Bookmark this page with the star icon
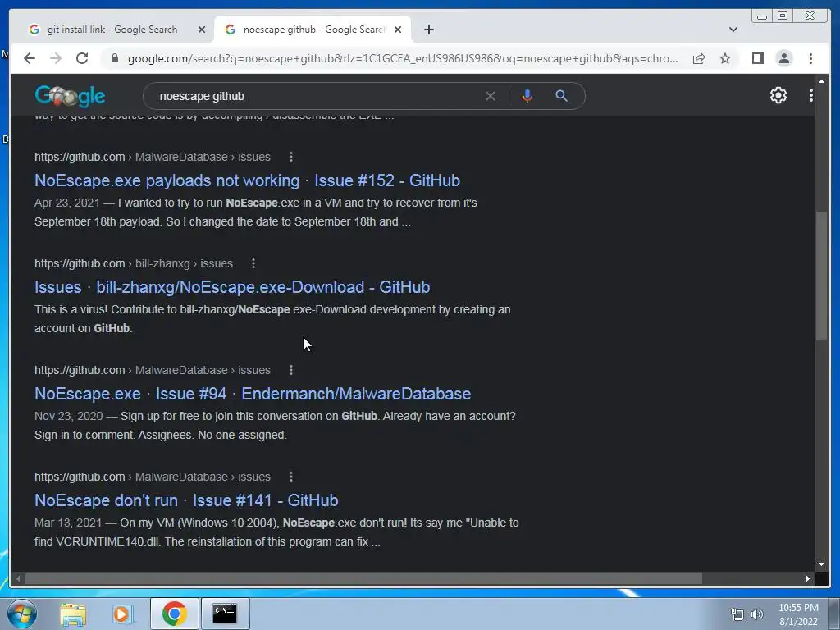Image resolution: width=840 pixels, height=630 pixels. click(x=725, y=58)
